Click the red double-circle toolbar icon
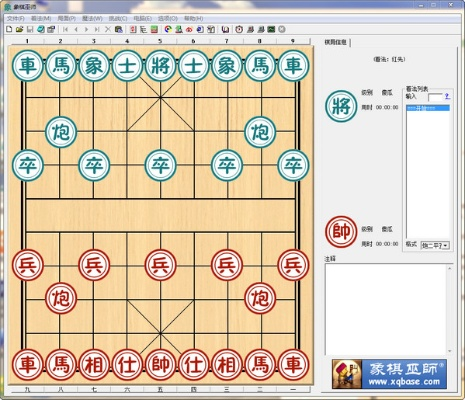465x400 pixels. click(189, 29)
